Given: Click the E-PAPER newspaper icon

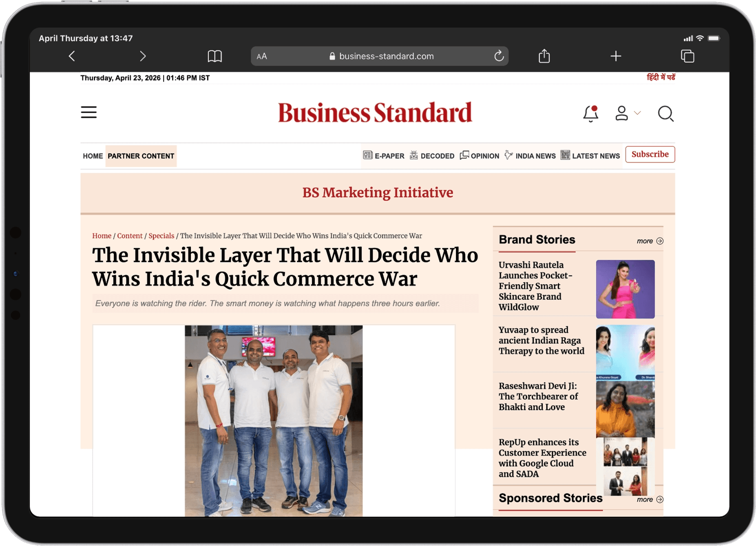Looking at the screenshot, I should tap(368, 155).
